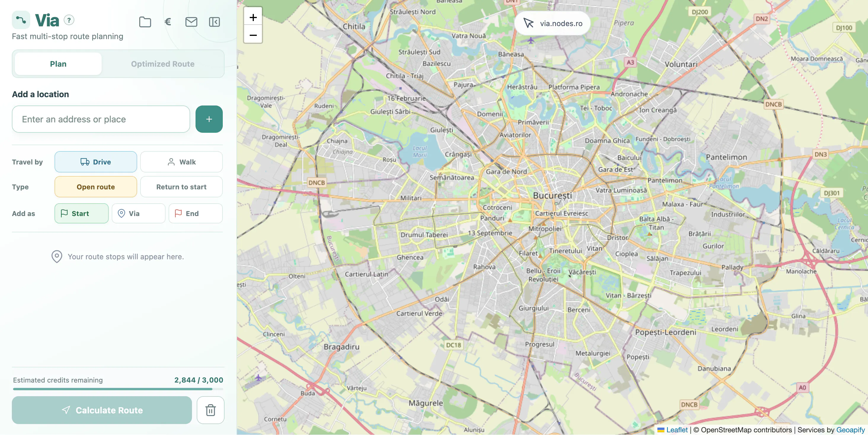Add location with the plus button
The width and height of the screenshot is (868, 435).
pos(209,119)
